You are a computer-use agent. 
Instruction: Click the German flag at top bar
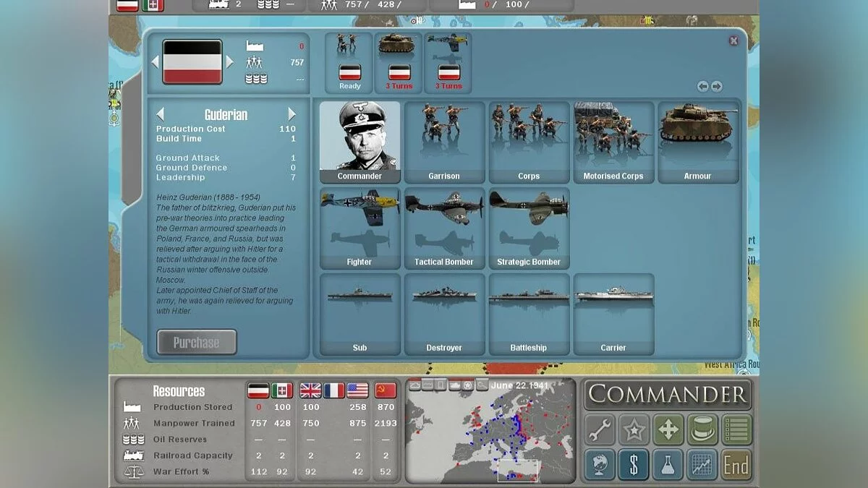click(127, 5)
